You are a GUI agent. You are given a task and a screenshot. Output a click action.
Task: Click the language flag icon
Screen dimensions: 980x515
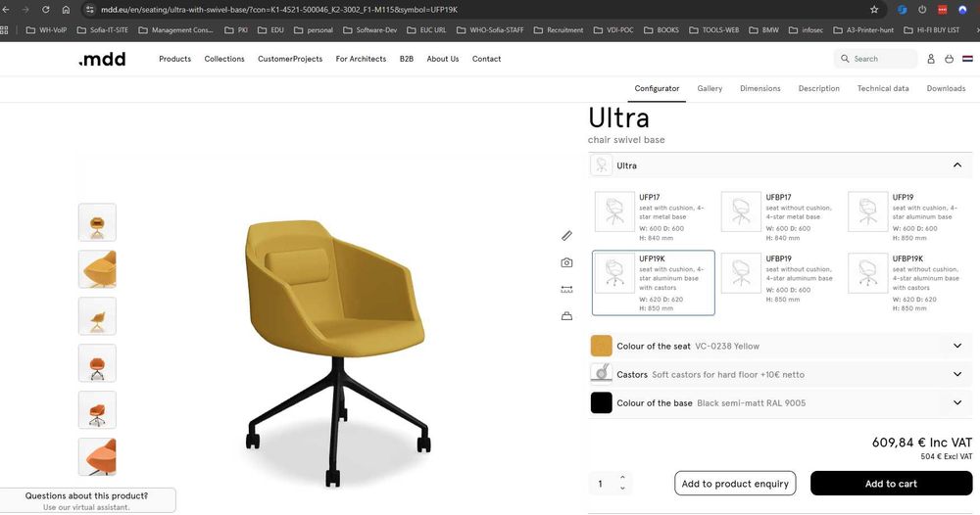(967, 59)
